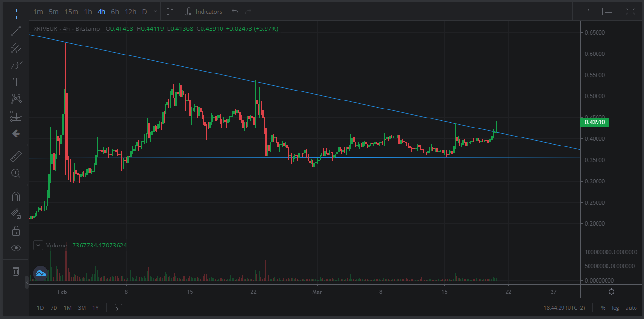Undo the last chart action
Viewport: 644px width, 319px height.
pyautogui.click(x=235, y=11)
